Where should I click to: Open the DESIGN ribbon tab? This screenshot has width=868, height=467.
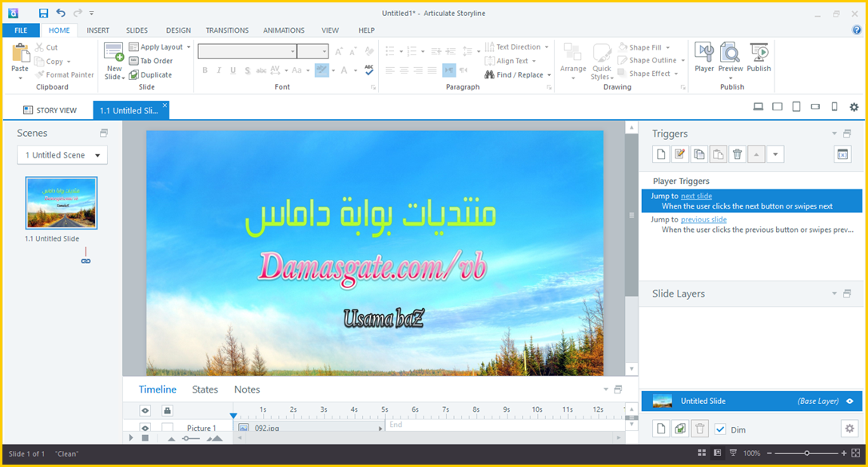coord(178,30)
